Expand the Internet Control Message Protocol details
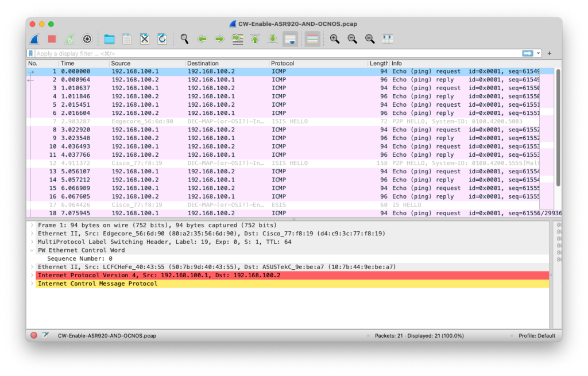The height and width of the screenshot is (376, 588). 33,283
